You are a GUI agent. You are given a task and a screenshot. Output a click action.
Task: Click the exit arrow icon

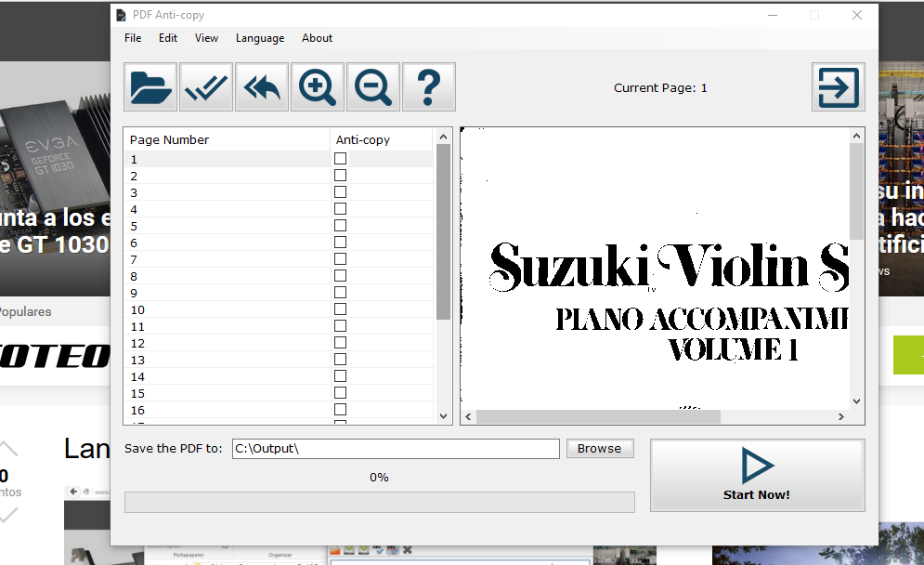(x=838, y=87)
